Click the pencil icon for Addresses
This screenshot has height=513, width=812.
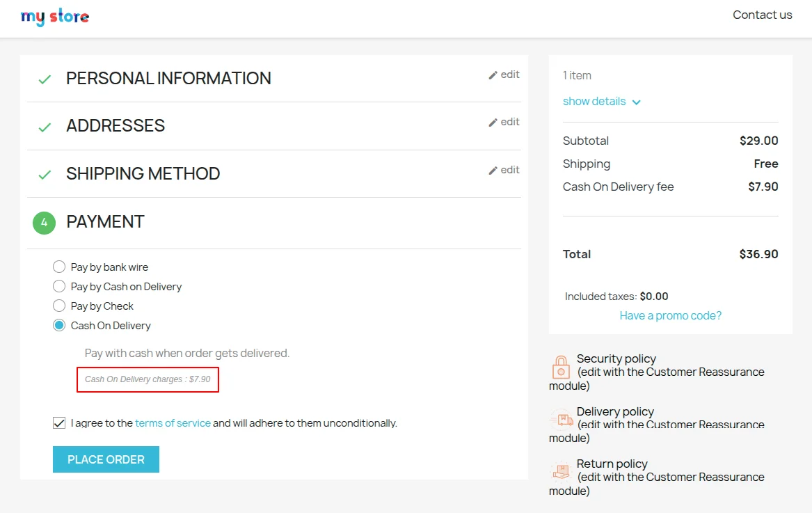(493, 123)
